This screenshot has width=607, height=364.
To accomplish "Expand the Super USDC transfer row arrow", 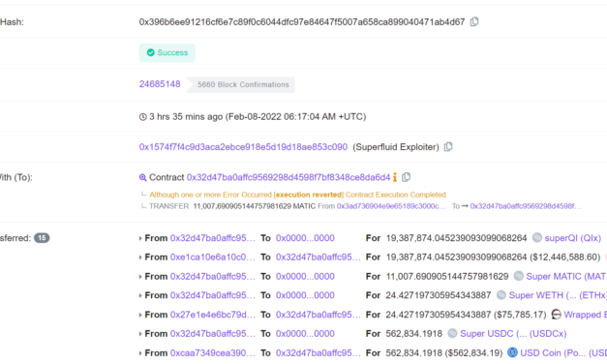I will (x=140, y=334).
